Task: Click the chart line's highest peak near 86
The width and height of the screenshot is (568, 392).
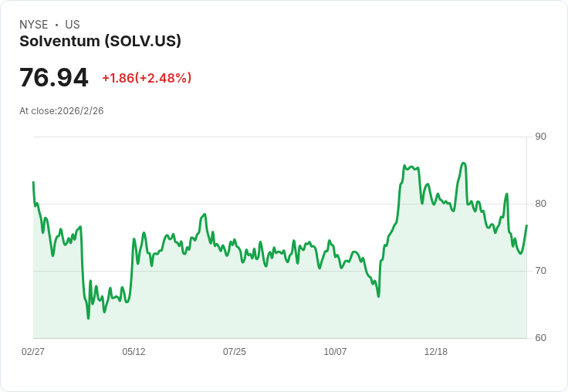Action: click(x=463, y=164)
